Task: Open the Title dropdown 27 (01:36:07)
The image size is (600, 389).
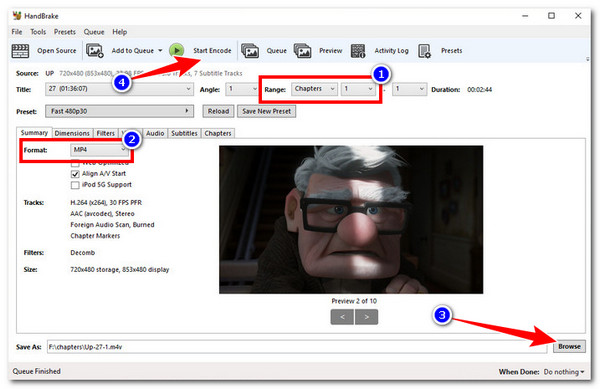Action: point(119,89)
